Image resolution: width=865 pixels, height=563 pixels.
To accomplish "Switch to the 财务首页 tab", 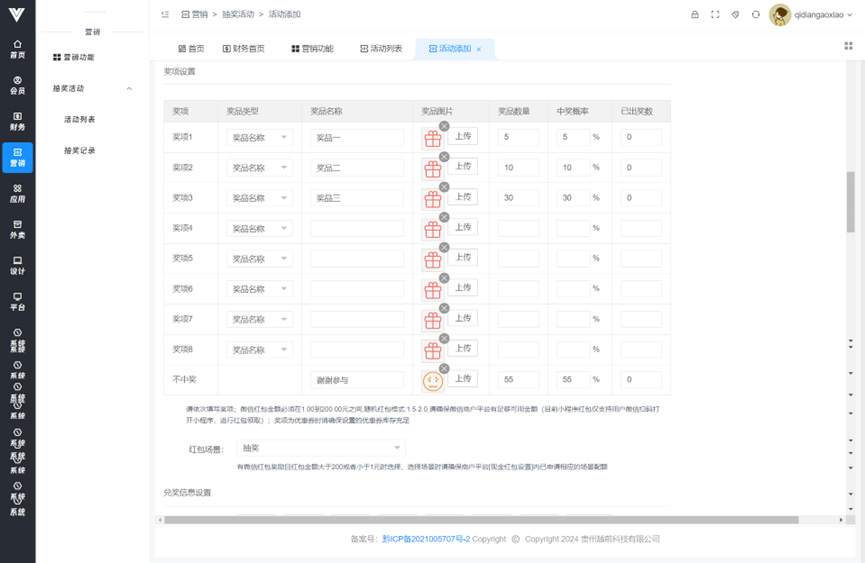I will 244,49.
